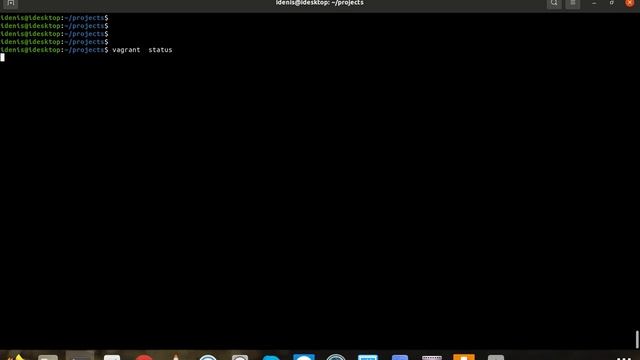Maximize the terminal window
640x360 pixels.
point(611,3)
